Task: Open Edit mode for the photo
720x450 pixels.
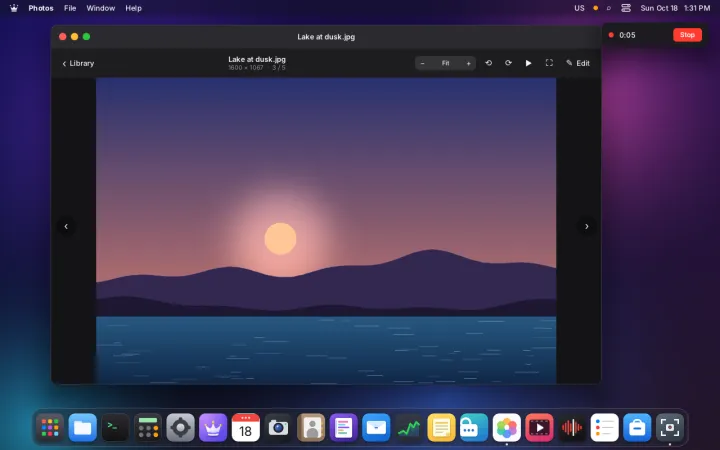Action: click(578, 63)
